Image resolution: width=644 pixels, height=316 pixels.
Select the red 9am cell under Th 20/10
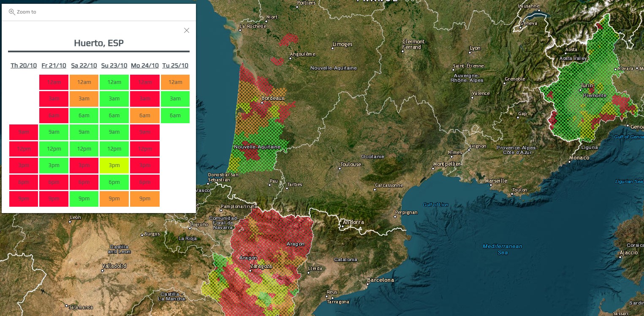coord(24,132)
